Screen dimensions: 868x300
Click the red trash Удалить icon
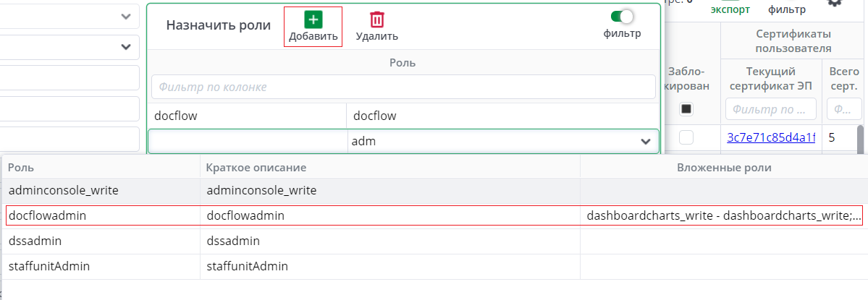pos(376,20)
